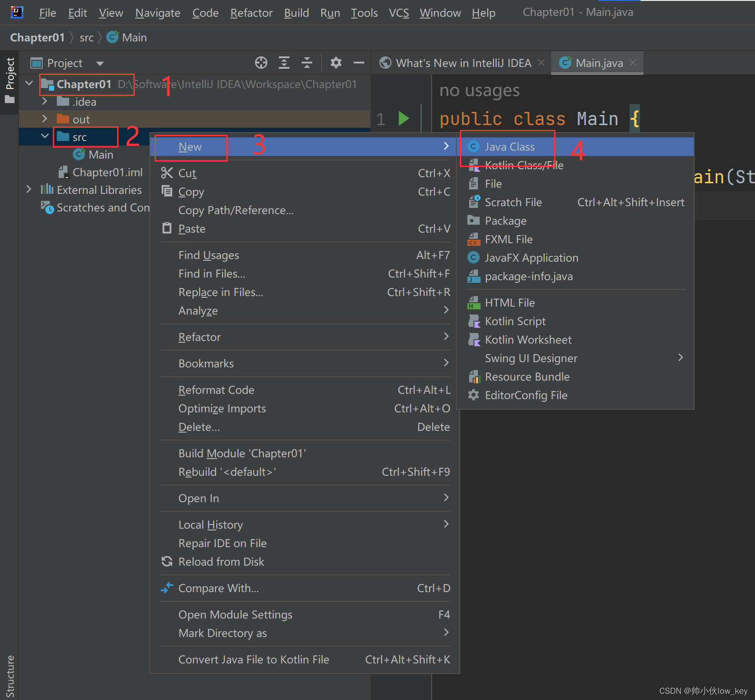Choose Repair IDE on File
The image size is (755, 700).
point(305,543)
